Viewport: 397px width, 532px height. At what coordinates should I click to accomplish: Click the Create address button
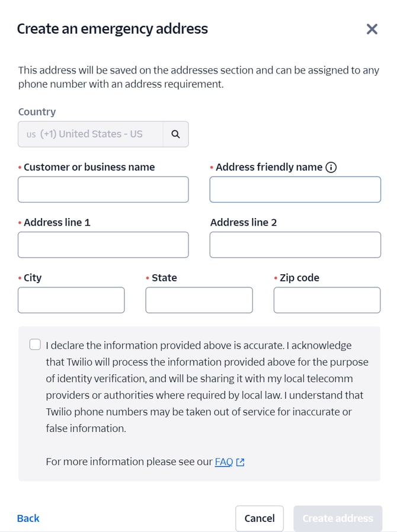click(338, 518)
